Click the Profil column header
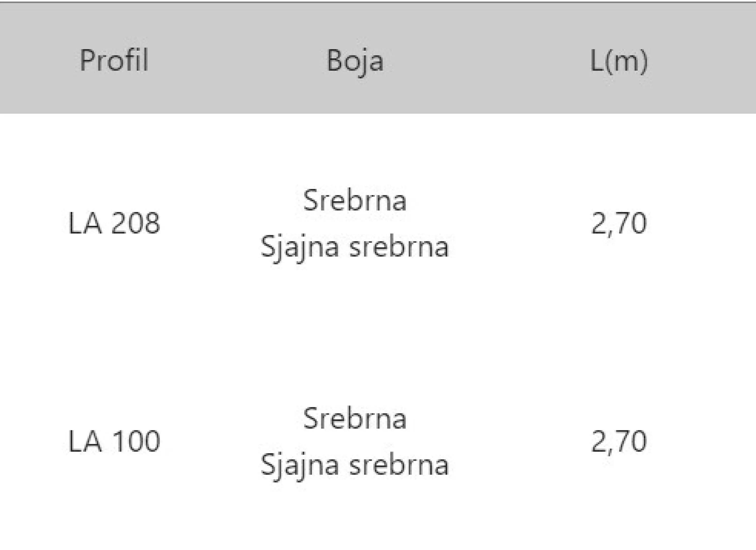Viewport: 756px width, 550px height. (x=114, y=60)
